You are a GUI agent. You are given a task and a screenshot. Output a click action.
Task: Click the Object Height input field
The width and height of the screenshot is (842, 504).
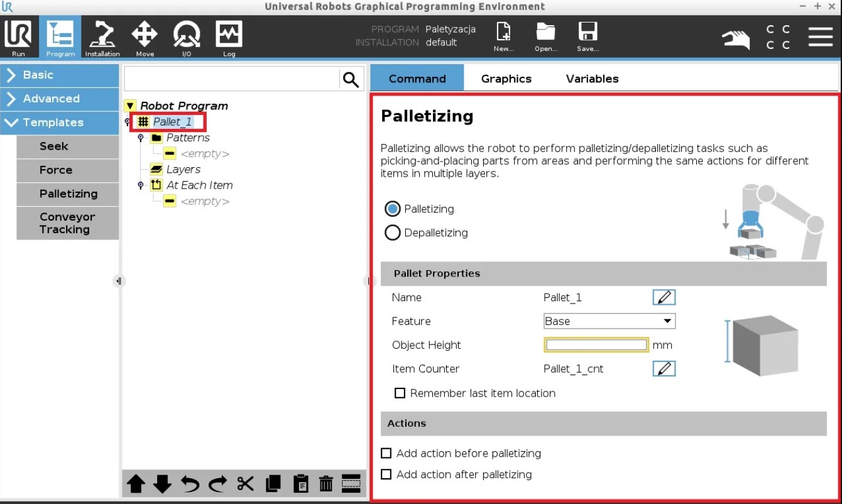596,345
